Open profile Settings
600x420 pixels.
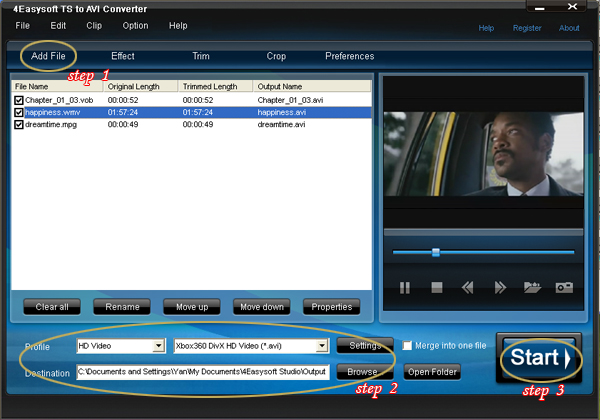365,346
